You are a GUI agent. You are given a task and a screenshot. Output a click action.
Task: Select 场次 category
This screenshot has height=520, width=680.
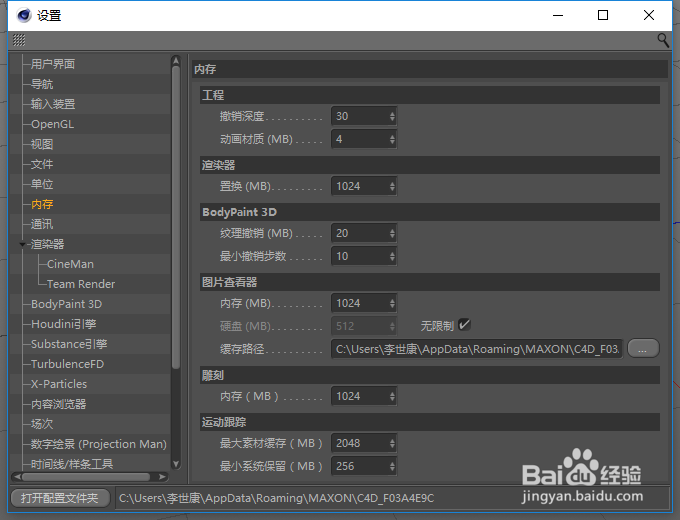point(42,424)
